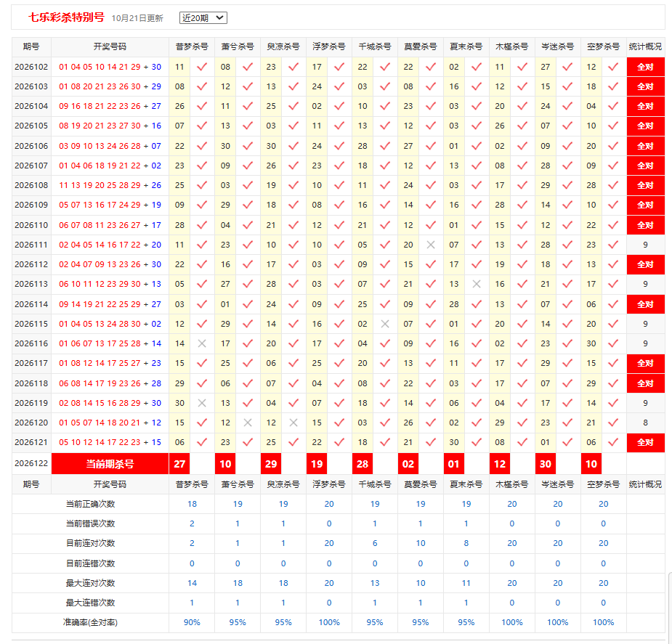Select current kill number 27 under 昔梦杀号
The width and height of the screenshot is (672, 644).
click(x=179, y=464)
